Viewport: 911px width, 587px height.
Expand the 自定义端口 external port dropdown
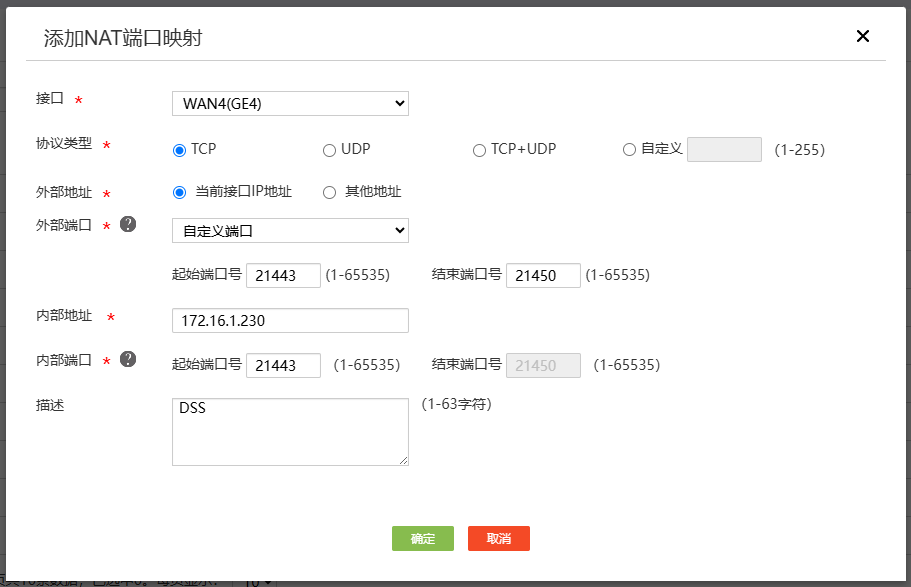coord(290,231)
